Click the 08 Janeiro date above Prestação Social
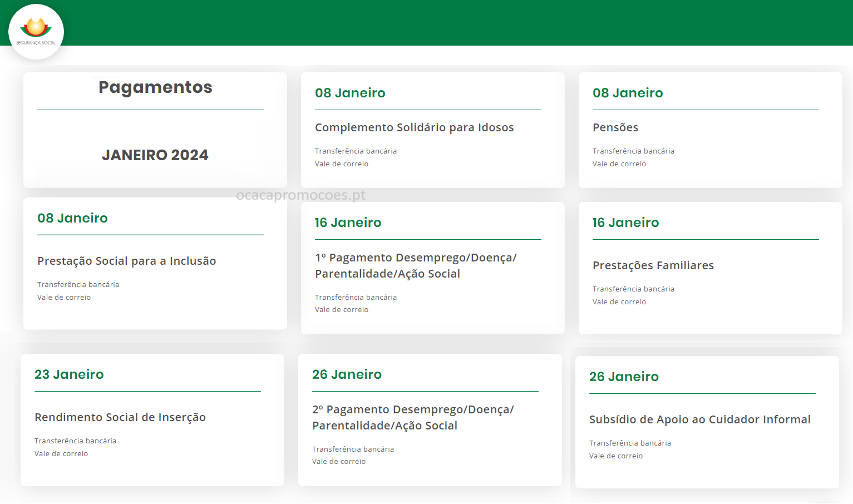The height and width of the screenshot is (504, 853). (x=72, y=218)
